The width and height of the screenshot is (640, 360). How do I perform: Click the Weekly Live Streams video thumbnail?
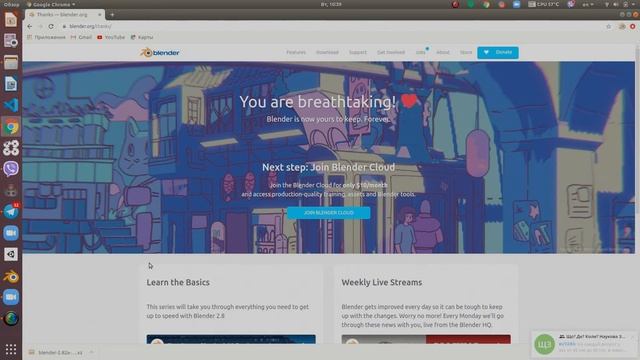click(426, 339)
